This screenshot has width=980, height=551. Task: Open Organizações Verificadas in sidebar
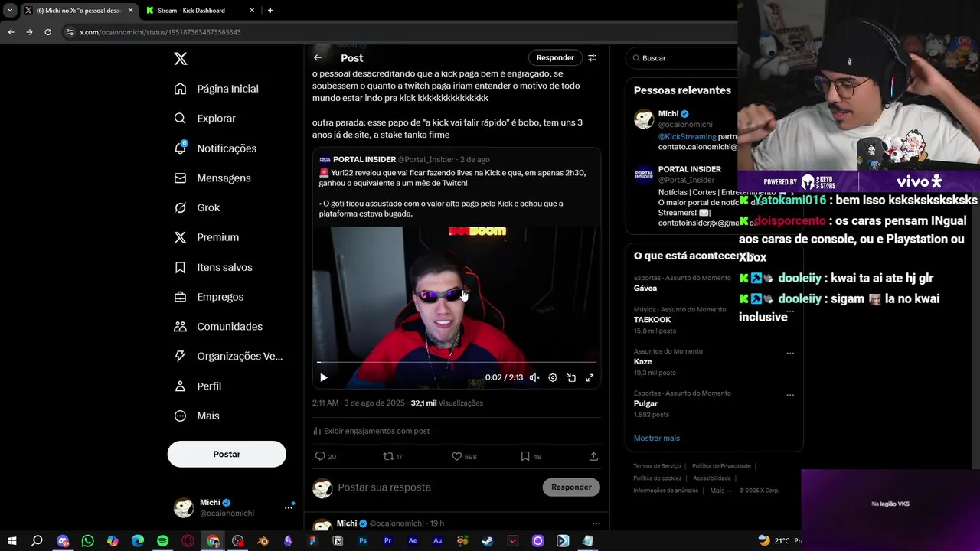(229, 356)
